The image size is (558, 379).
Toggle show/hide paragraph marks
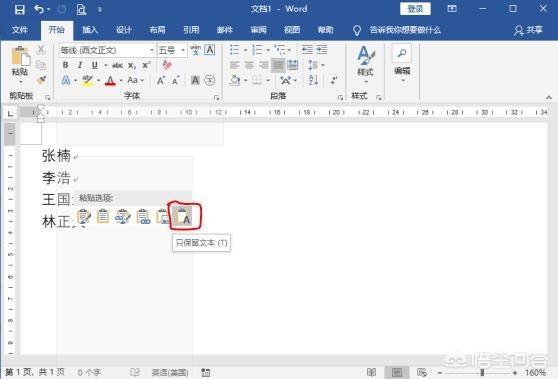pyautogui.click(x=333, y=80)
